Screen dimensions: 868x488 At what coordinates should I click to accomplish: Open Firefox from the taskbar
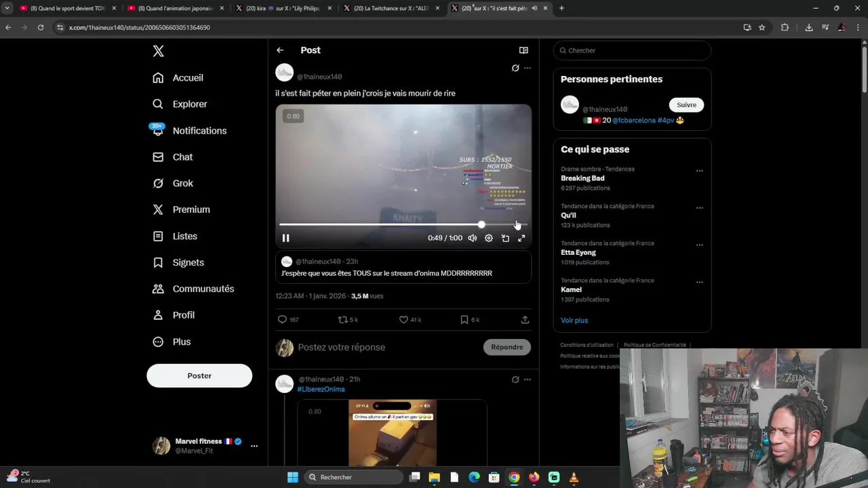coord(534,477)
